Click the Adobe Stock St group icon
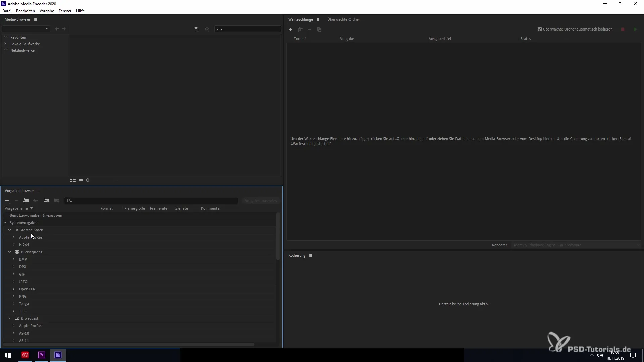Screen dimensions: 644x362 [x=17, y=230]
